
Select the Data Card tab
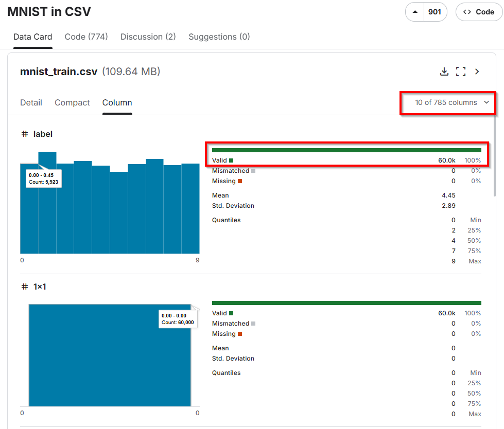click(x=32, y=37)
